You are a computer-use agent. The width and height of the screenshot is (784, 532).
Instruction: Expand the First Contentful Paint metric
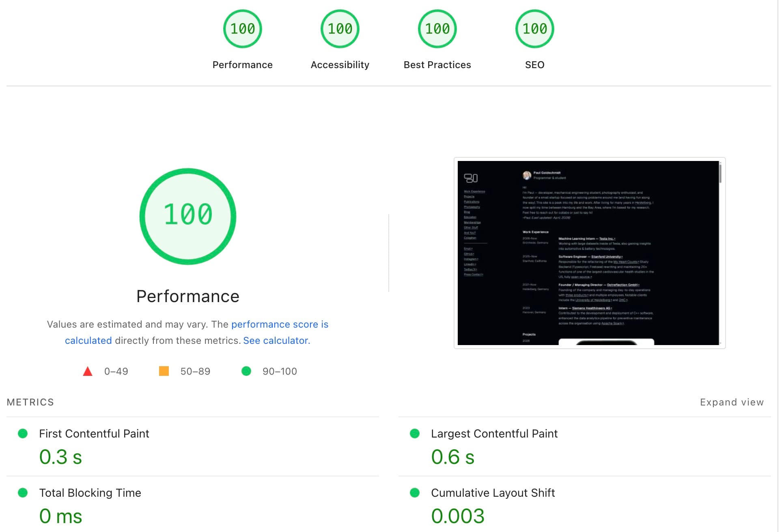point(94,433)
